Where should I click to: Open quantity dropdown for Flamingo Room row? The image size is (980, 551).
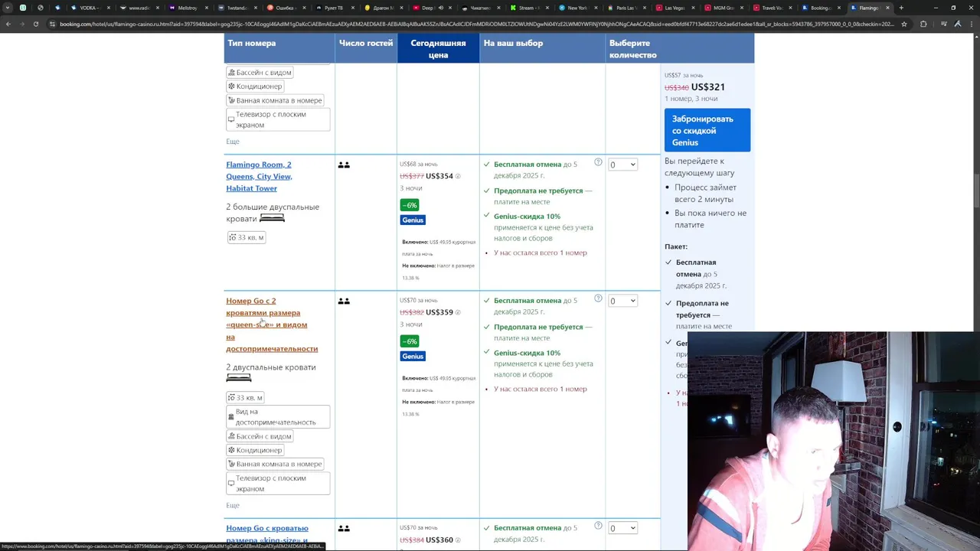(x=622, y=165)
